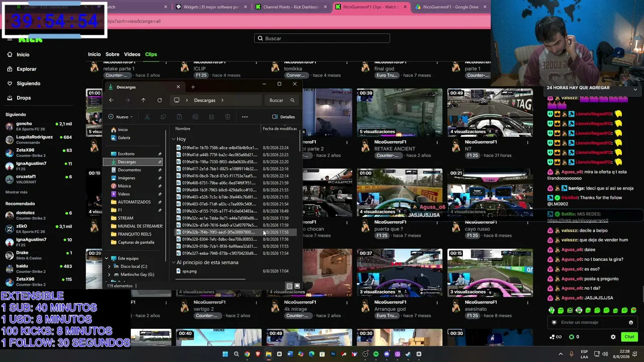644x362 pixels.
Task: Sort files by Fecha de modificación column
Action: tap(280, 129)
